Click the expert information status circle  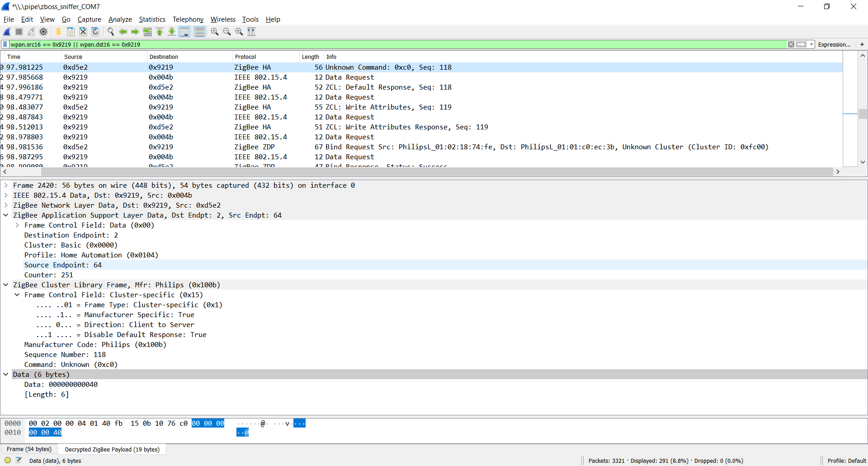click(8, 461)
